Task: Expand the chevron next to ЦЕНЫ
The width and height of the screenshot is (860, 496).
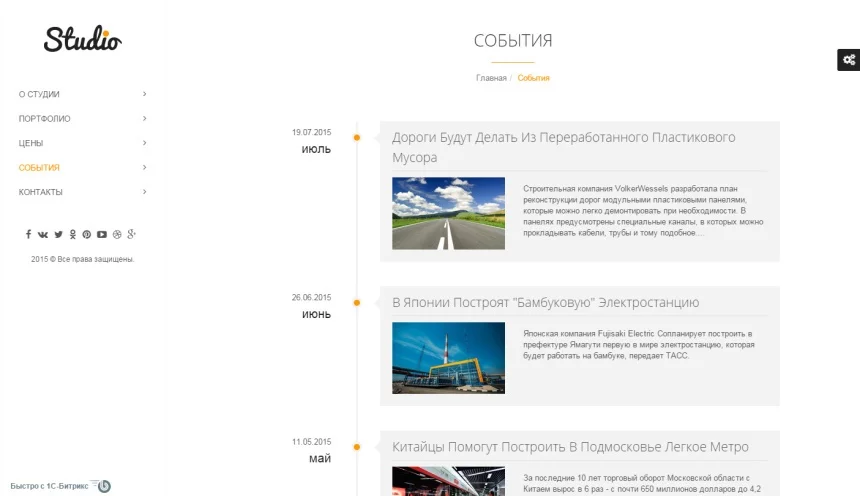Action: (x=145, y=143)
